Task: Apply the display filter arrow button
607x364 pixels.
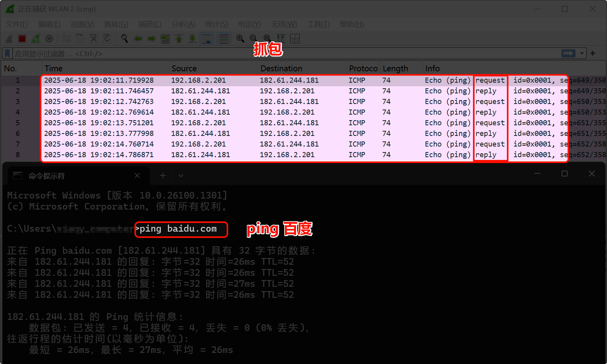Action: 568,53
